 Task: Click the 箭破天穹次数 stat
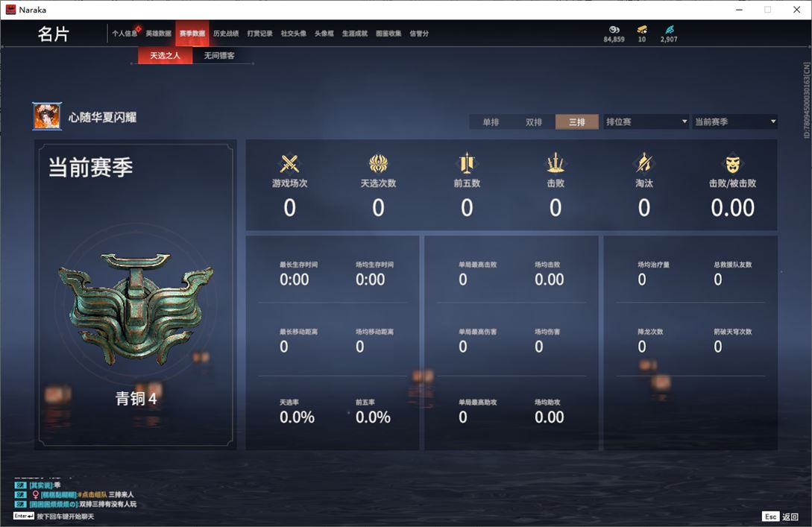pos(733,341)
